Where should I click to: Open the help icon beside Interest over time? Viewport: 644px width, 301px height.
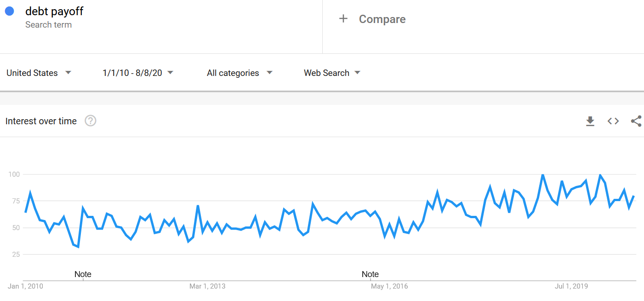(91, 121)
